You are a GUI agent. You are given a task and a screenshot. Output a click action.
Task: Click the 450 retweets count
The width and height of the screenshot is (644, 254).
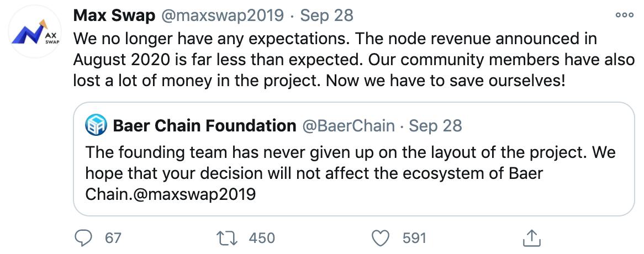click(262, 238)
